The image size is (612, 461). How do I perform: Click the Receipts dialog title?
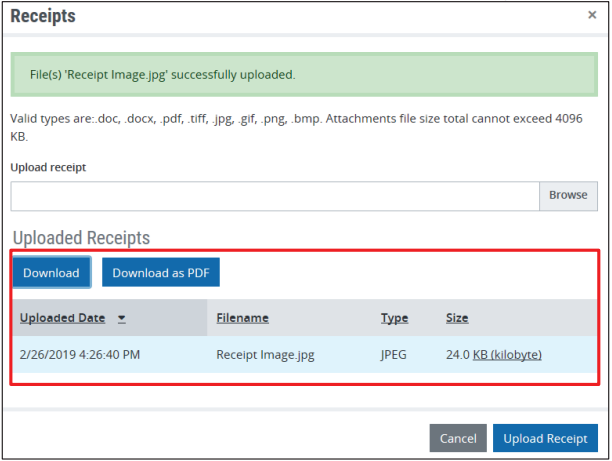[x=43, y=16]
